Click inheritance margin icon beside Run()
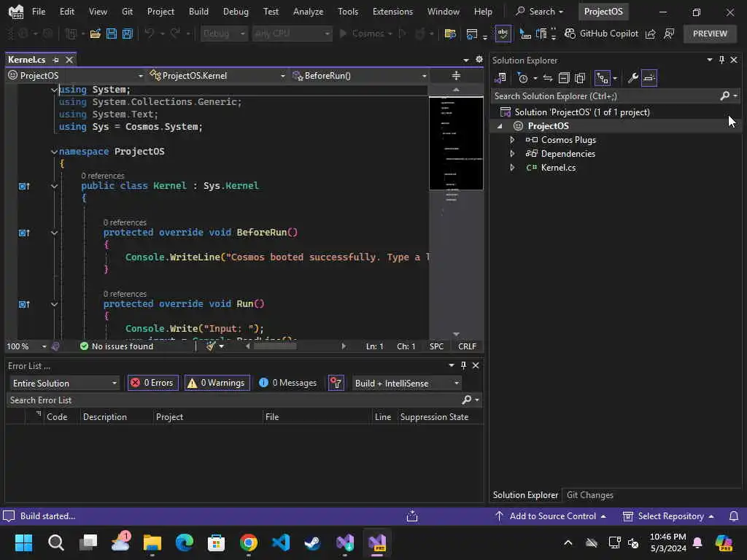747x560 pixels. point(24,304)
